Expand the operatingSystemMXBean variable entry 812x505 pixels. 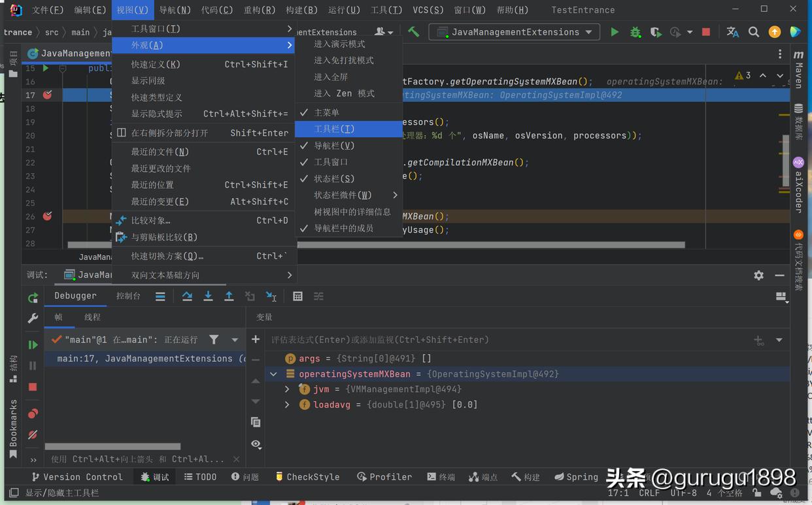273,374
